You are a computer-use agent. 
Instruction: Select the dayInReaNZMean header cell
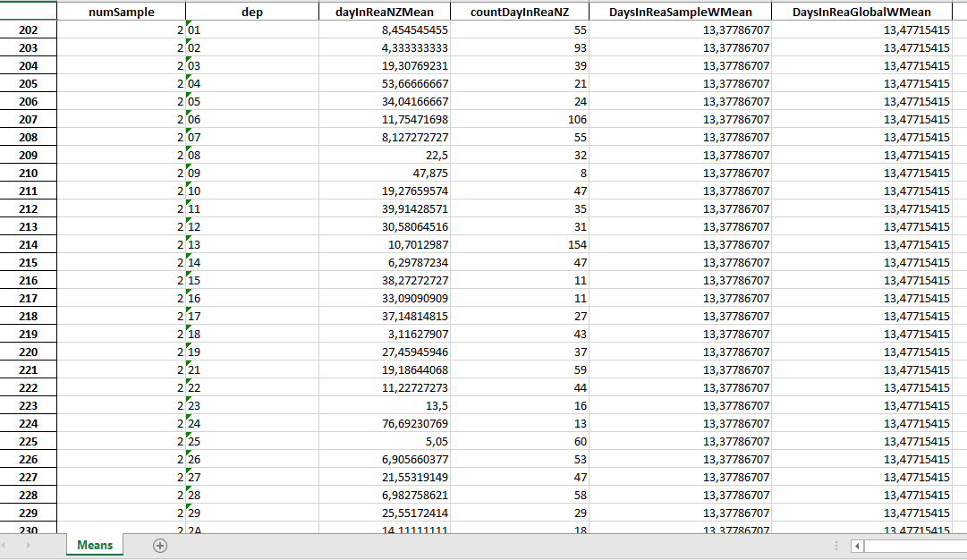385,12
